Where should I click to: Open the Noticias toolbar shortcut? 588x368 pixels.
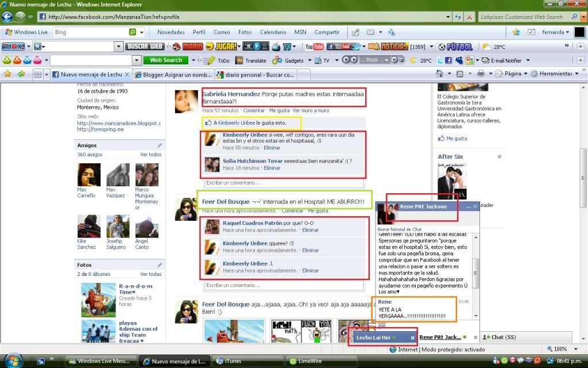tap(394, 46)
